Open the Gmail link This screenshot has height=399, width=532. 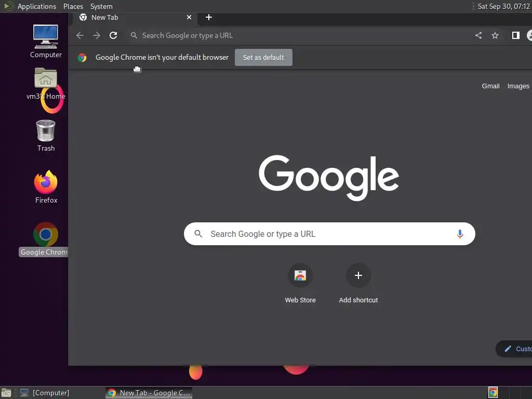click(490, 86)
